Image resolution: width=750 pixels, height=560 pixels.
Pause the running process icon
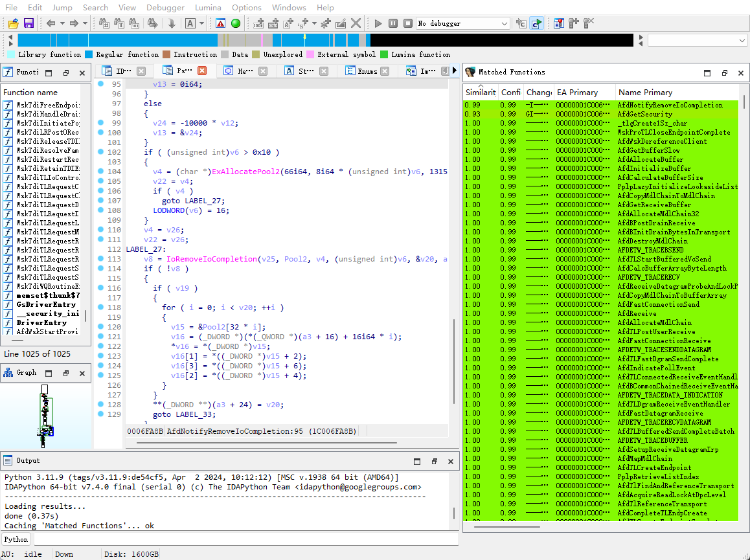pos(392,23)
